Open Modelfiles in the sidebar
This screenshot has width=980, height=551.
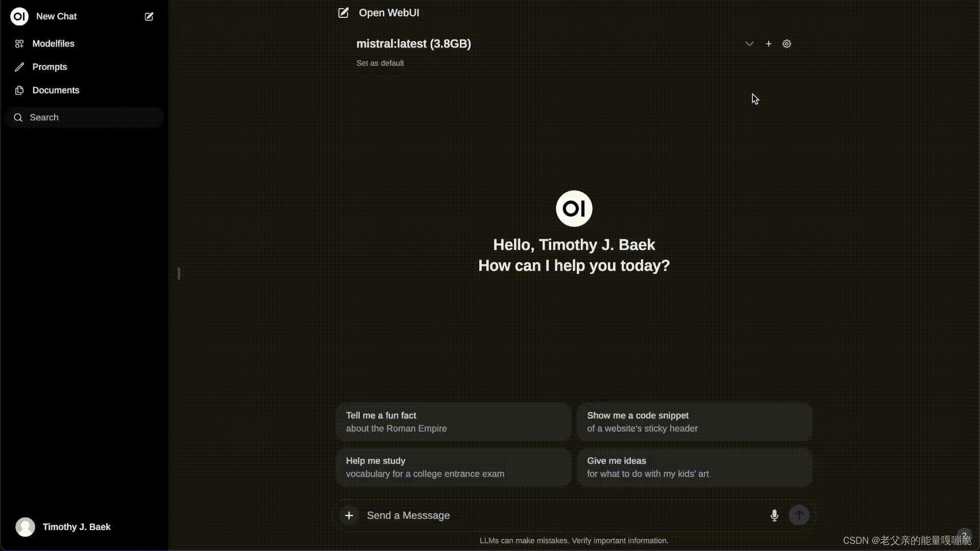point(53,44)
